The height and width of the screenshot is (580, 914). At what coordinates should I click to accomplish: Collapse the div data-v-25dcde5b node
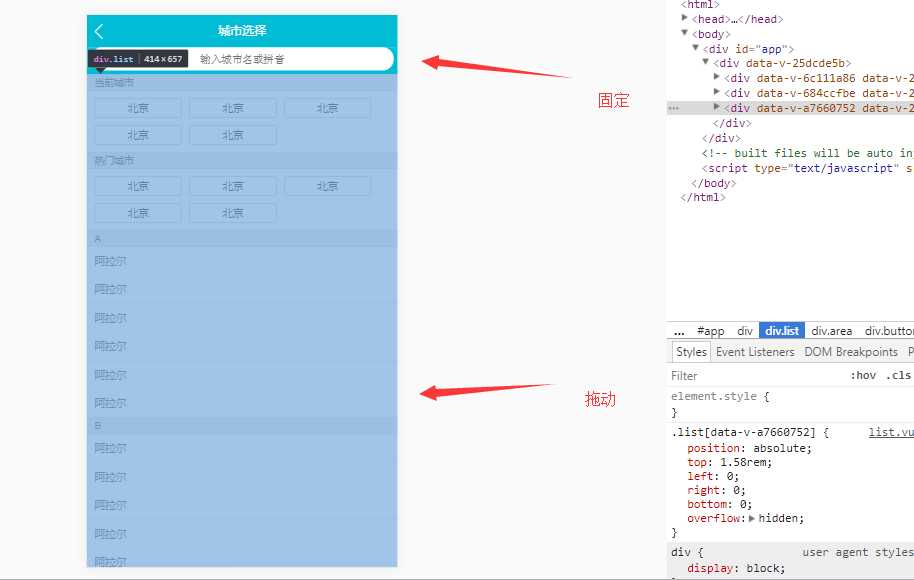pyautogui.click(x=706, y=62)
